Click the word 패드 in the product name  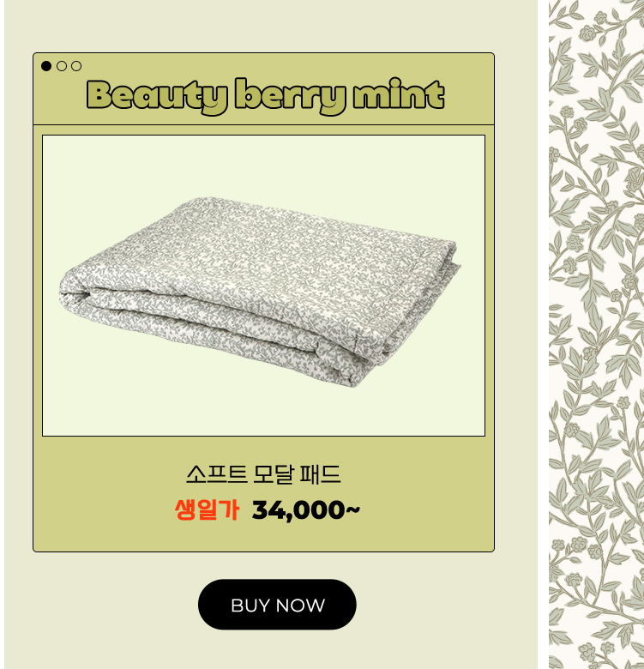point(321,474)
